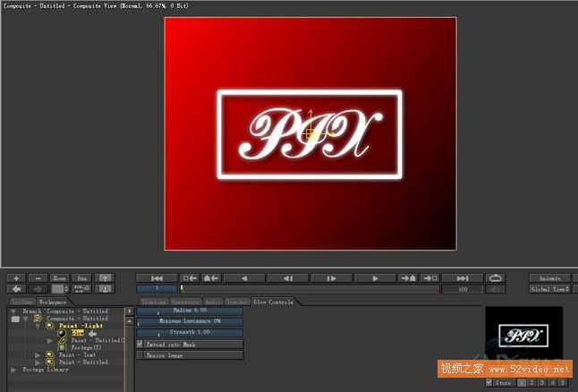The width and height of the screenshot is (578, 392).
Task: Click the left arrow back icon
Action: tap(16, 289)
